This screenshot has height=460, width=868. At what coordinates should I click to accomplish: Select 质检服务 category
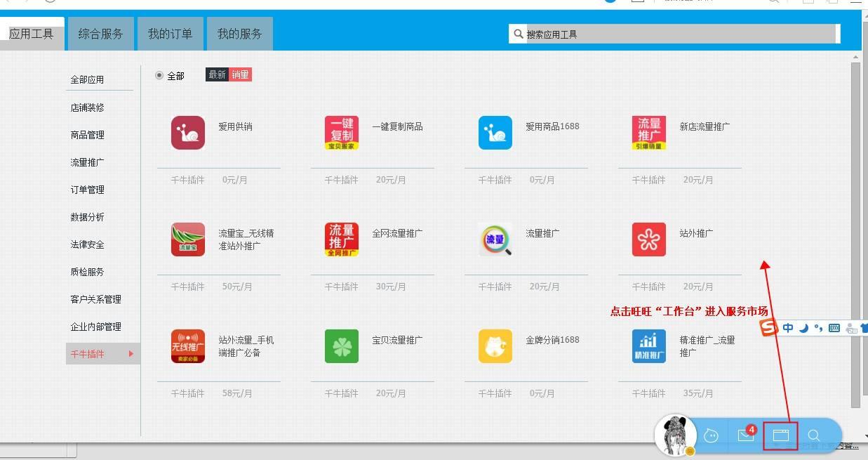tap(87, 272)
